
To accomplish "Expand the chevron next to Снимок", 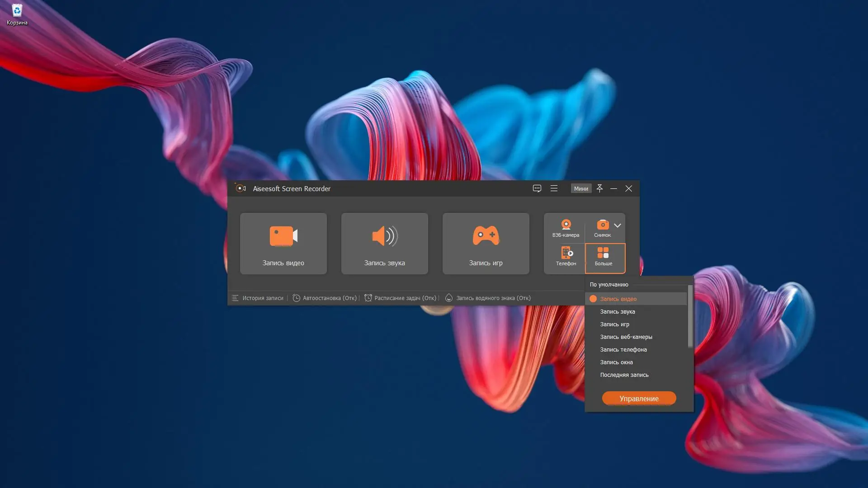I will pyautogui.click(x=618, y=225).
